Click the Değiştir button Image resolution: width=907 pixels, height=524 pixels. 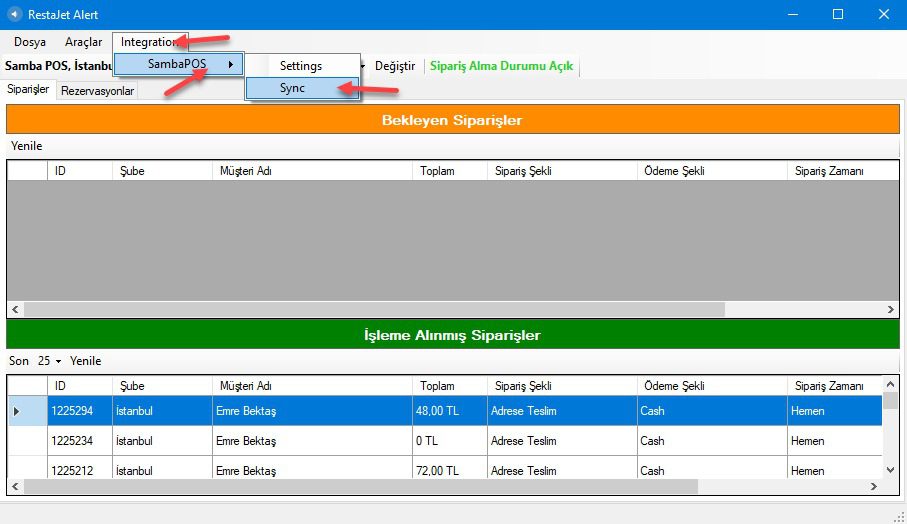394,66
